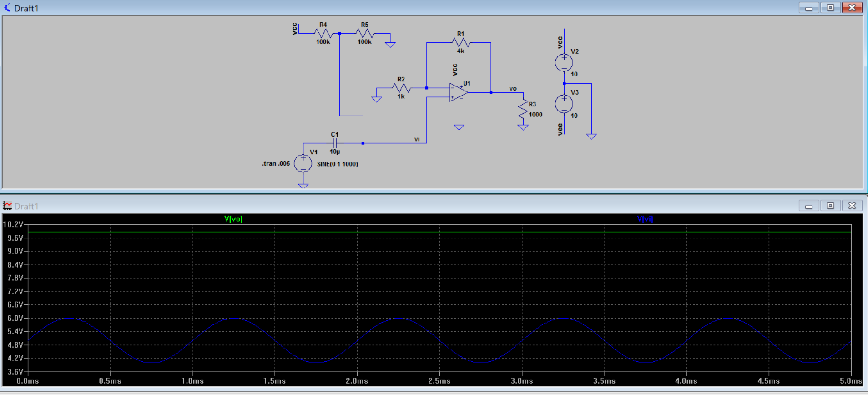Click ground symbol beside V3
The height and width of the screenshot is (395, 868).
[591, 136]
